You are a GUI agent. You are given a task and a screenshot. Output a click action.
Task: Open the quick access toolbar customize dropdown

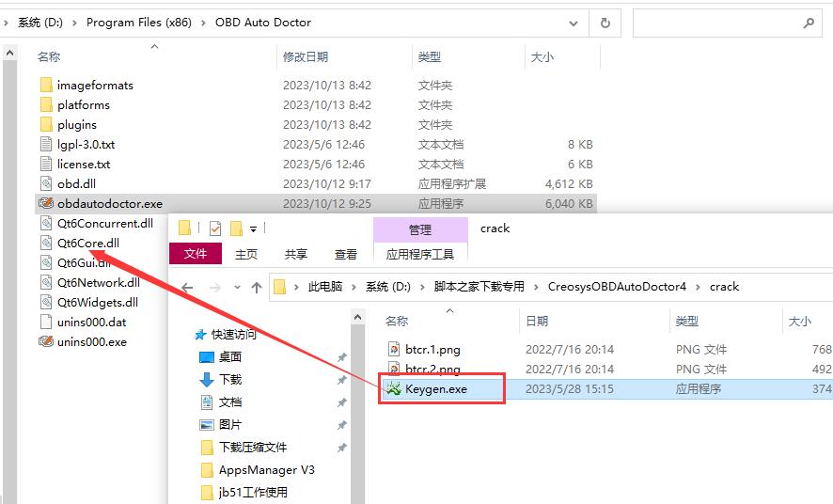pyautogui.click(x=254, y=228)
